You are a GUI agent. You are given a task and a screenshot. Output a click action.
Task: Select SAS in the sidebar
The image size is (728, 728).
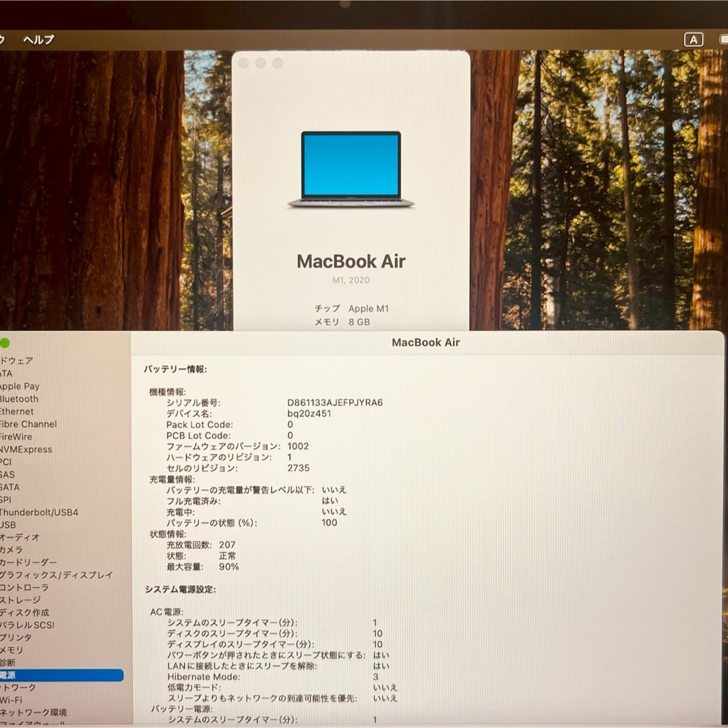click(x=7, y=475)
